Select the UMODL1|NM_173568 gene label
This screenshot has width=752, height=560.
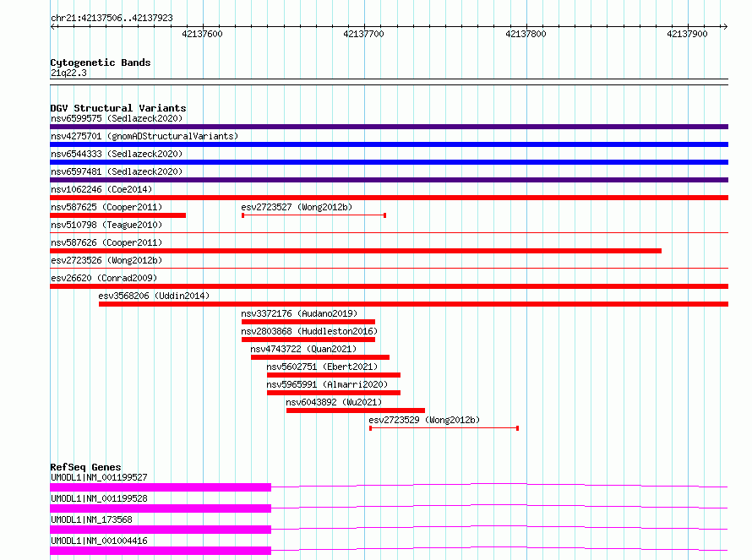pos(91,519)
